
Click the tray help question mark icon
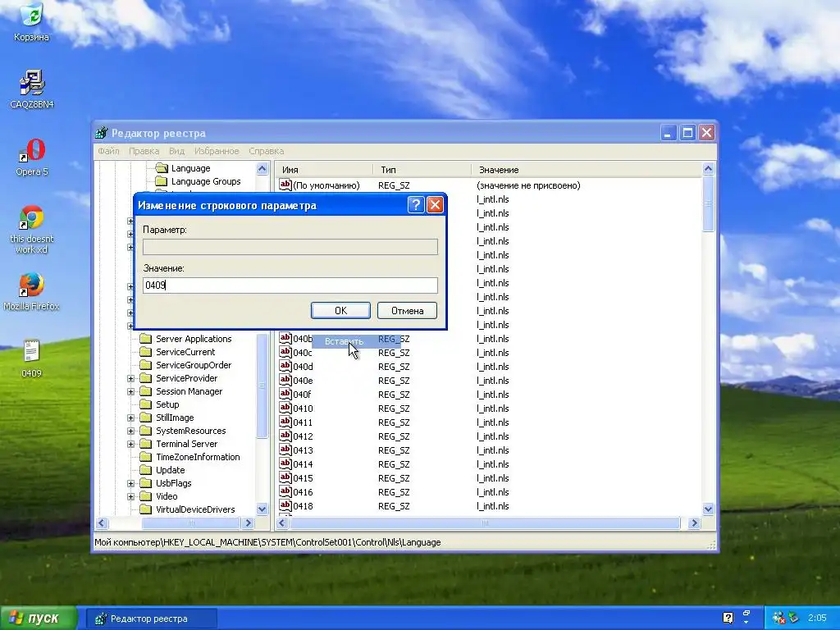click(728, 618)
